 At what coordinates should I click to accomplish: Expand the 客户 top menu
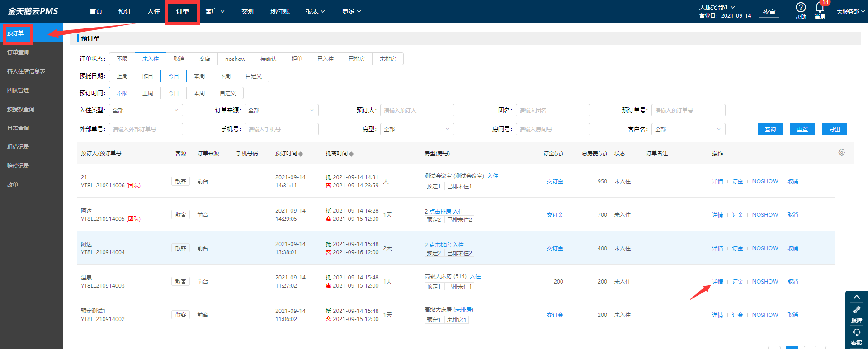(x=215, y=11)
